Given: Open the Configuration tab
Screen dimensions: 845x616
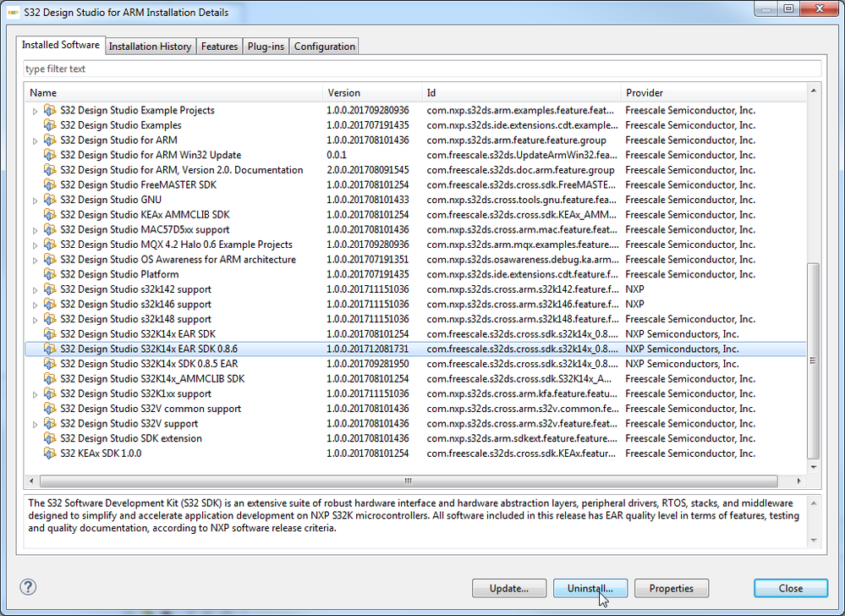Looking at the screenshot, I should (x=325, y=47).
